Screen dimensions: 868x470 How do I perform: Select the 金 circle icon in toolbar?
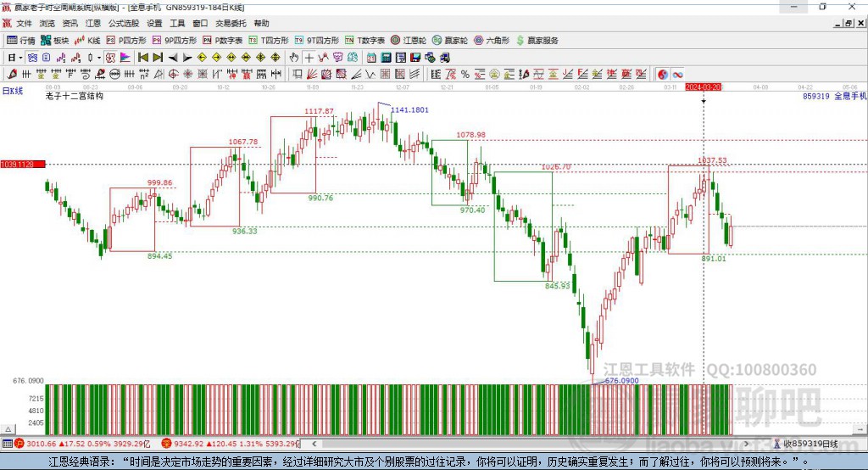[494, 74]
